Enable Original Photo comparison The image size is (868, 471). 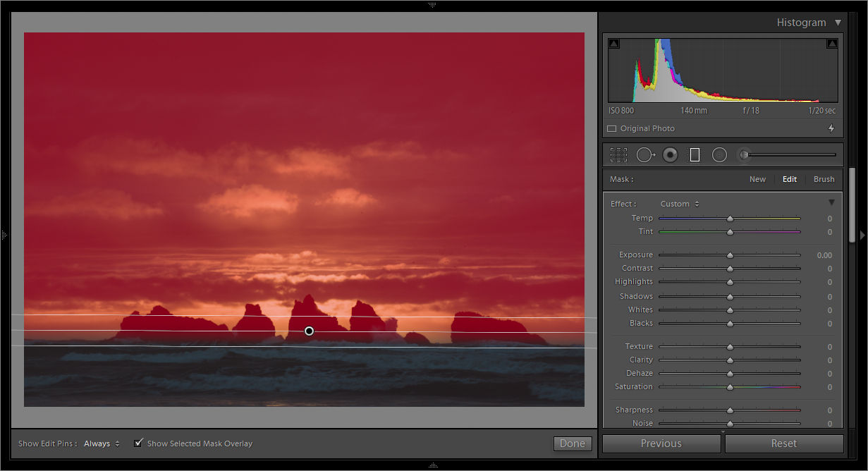pyautogui.click(x=611, y=128)
